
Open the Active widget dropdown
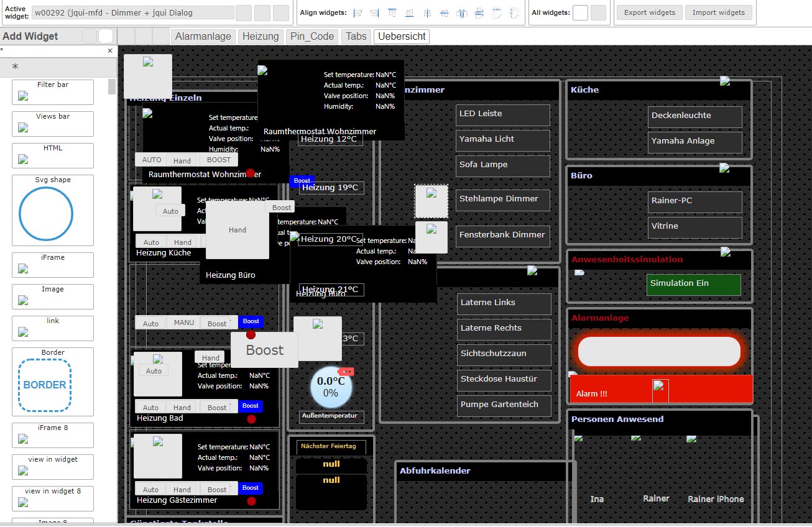(132, 12)
